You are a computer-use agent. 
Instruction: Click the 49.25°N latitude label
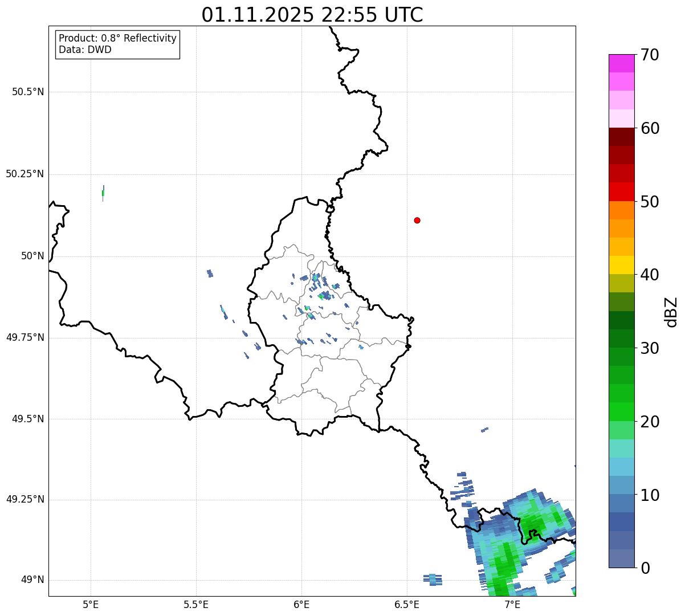click(25, 499)
